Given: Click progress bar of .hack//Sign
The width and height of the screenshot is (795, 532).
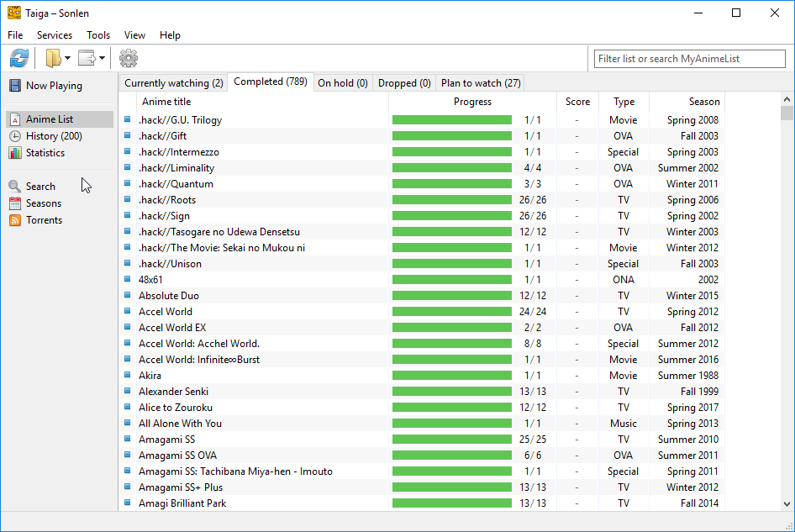Looking at the screenshot, I should pyautogui.click(x=452, y=215).
